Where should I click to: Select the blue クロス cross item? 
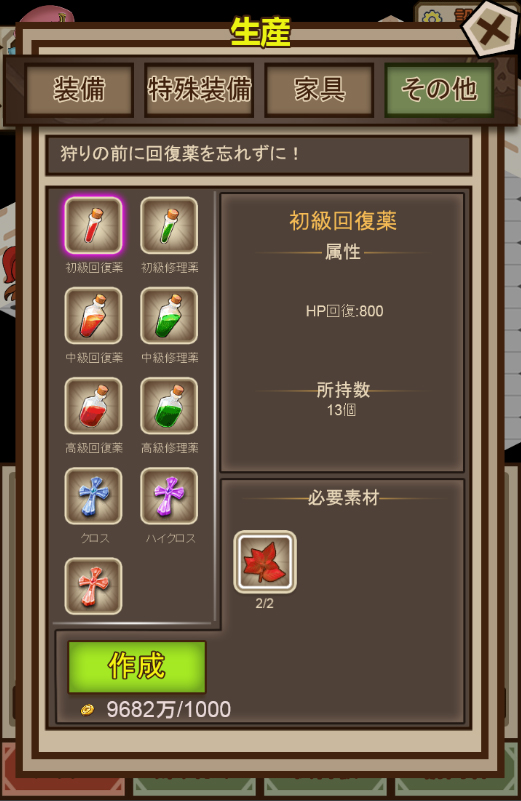click(x=93, y=496)
